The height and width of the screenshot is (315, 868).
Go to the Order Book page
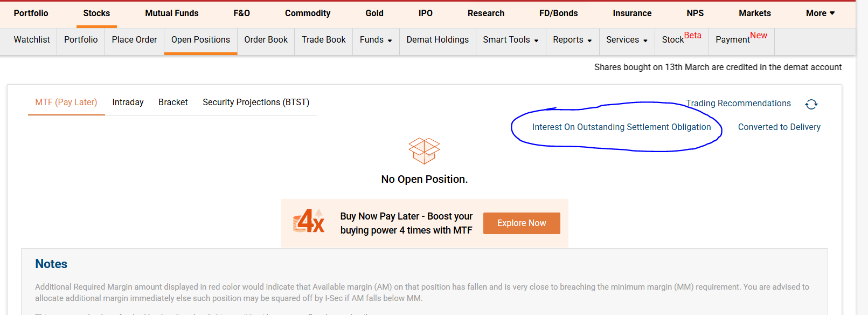coord(266,40)
